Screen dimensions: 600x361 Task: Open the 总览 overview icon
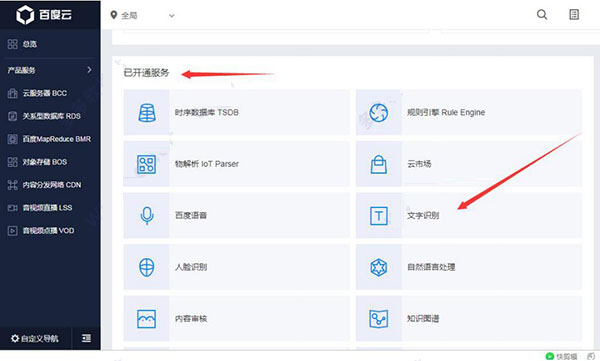13,44
